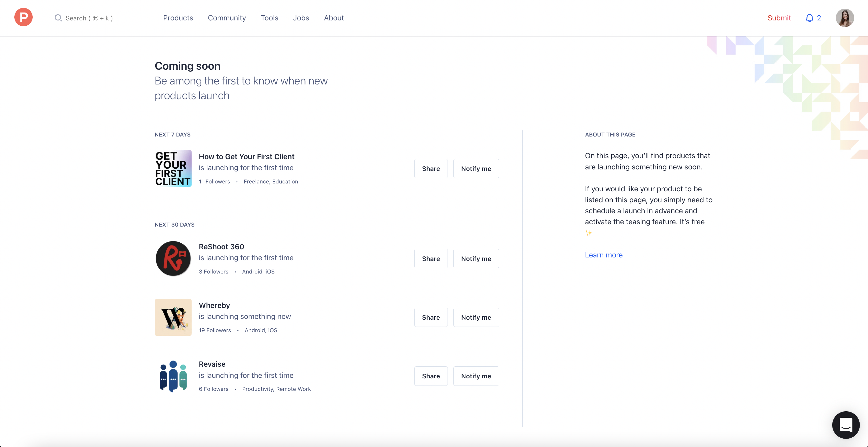
Task: Click the Product Hunt logo
Action: coord(23,17)
